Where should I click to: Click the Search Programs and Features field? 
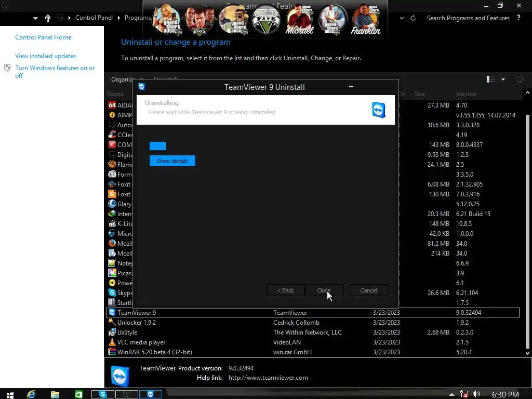[x=468, y=18]
